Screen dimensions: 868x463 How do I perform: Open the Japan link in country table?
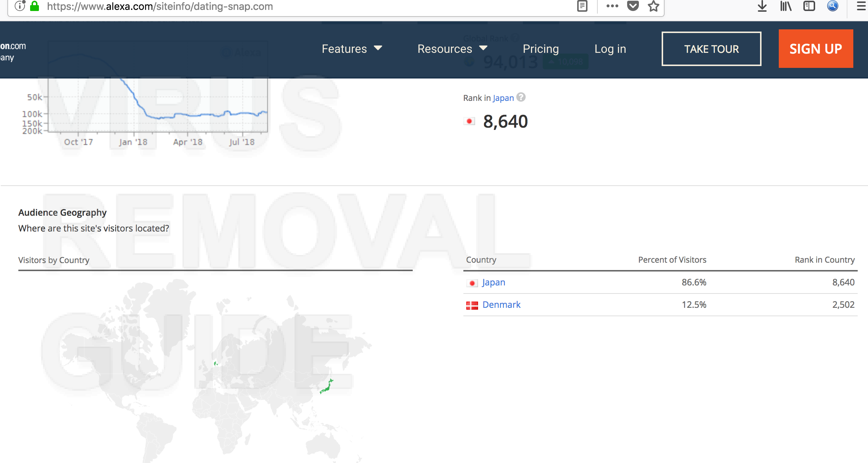(493, 282)
